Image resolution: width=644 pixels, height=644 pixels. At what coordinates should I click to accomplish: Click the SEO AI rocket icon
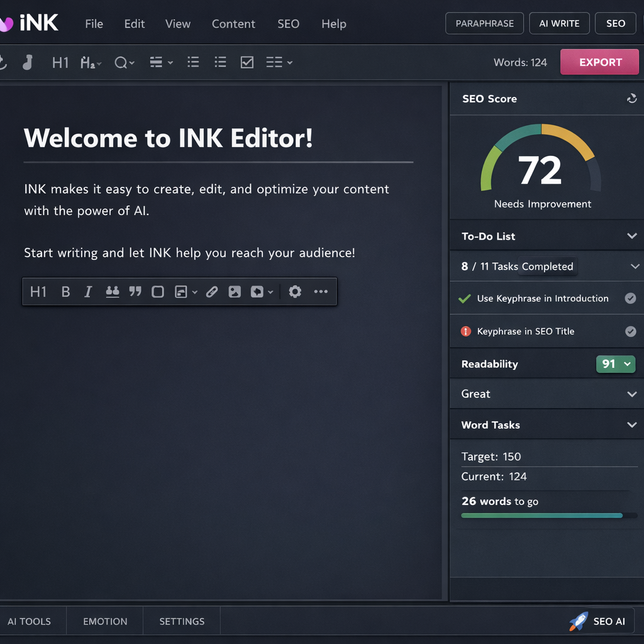(x=578, y=621)
